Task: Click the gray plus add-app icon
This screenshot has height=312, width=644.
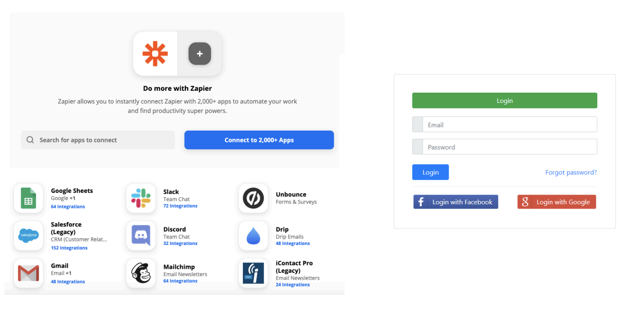Action: (200, 53)
